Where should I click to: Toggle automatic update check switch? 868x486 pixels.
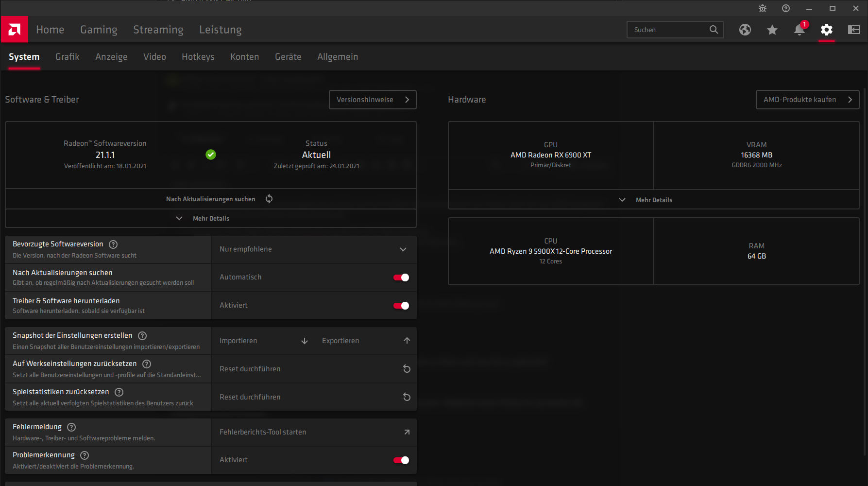click(401, 278)
